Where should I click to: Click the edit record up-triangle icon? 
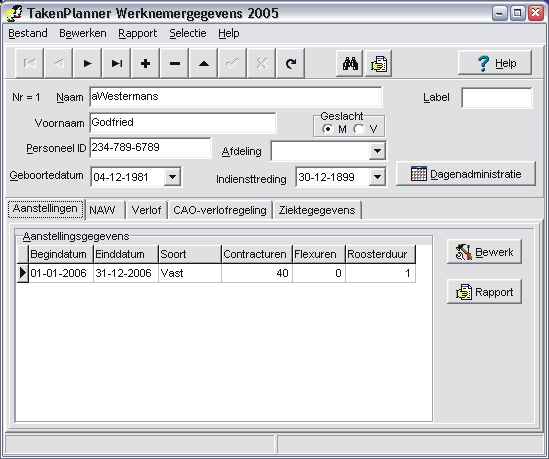tap(203, 63)
